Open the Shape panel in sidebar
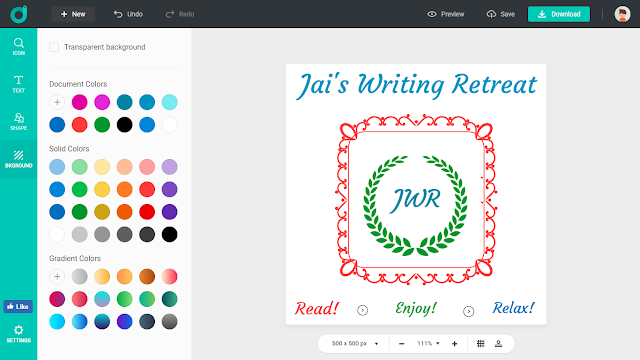The width and height of the screenshot is (640, 360). (18, 122)
